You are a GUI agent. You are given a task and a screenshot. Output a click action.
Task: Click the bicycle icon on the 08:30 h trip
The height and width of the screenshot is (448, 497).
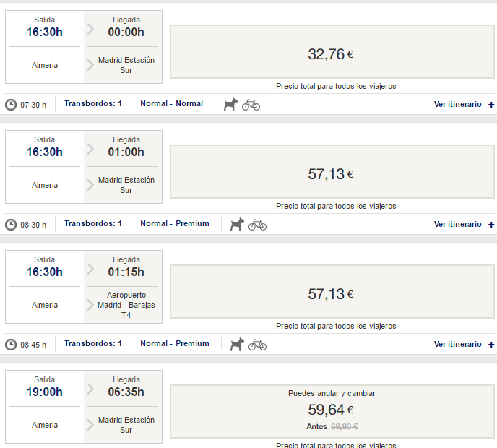(x=257, y=225)
